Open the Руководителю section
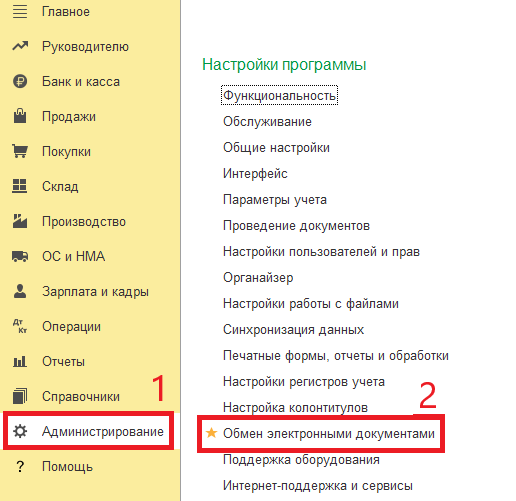The height and width of the screenshot is (501, 516). pos(85,46)
